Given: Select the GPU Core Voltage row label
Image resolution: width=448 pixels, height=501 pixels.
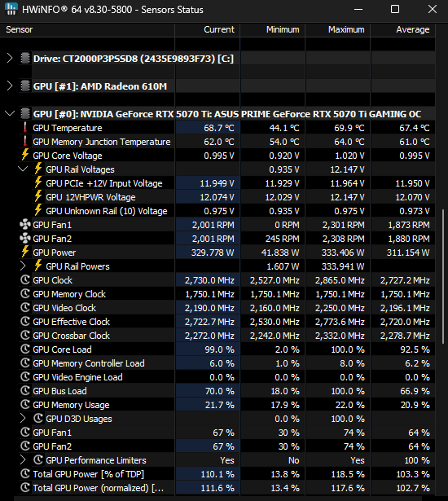Looking at the screenshot, I should pos(68,156).
